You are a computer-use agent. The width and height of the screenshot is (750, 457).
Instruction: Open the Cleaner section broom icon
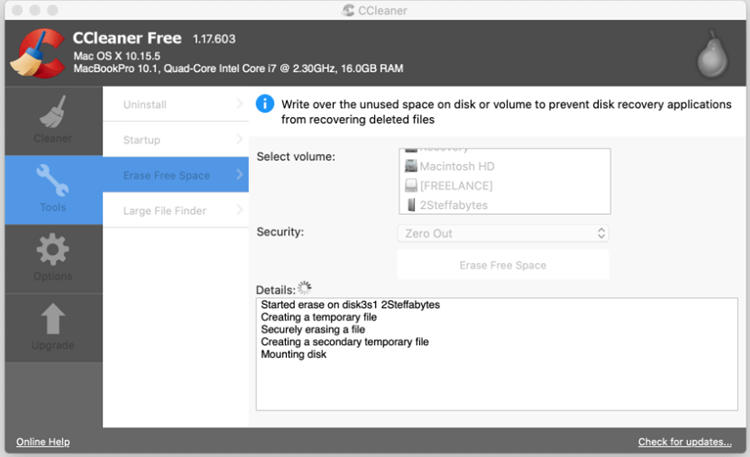point(53,112)
